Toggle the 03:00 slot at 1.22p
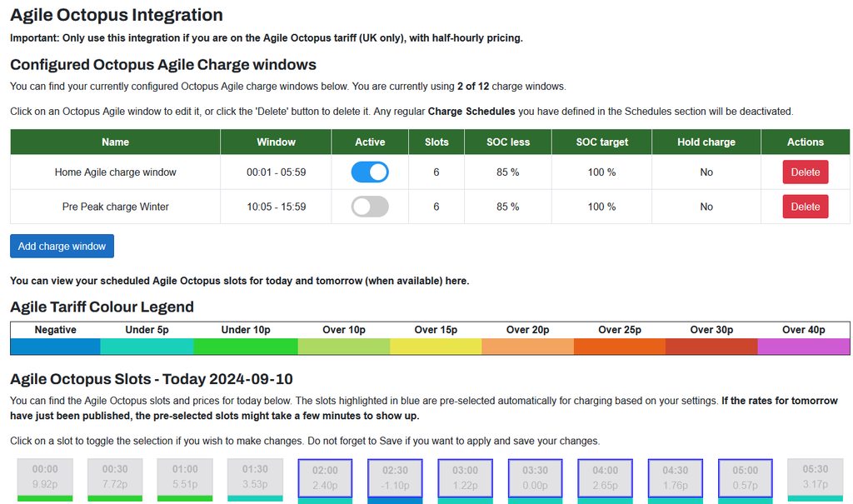Image resolution: width=853 pixels, height=504 pixels. 465,477
